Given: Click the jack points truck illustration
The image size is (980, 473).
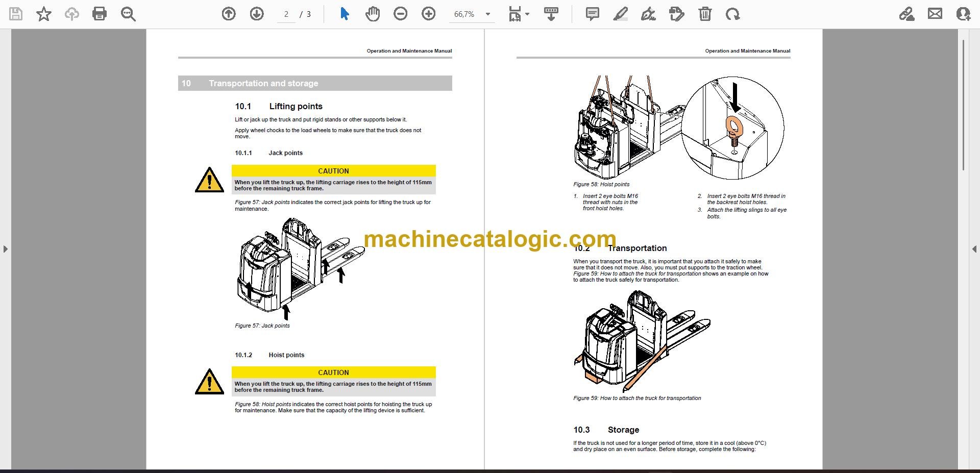Looking at the screenshot, I should pyautogui.click(x=301, y=268).
